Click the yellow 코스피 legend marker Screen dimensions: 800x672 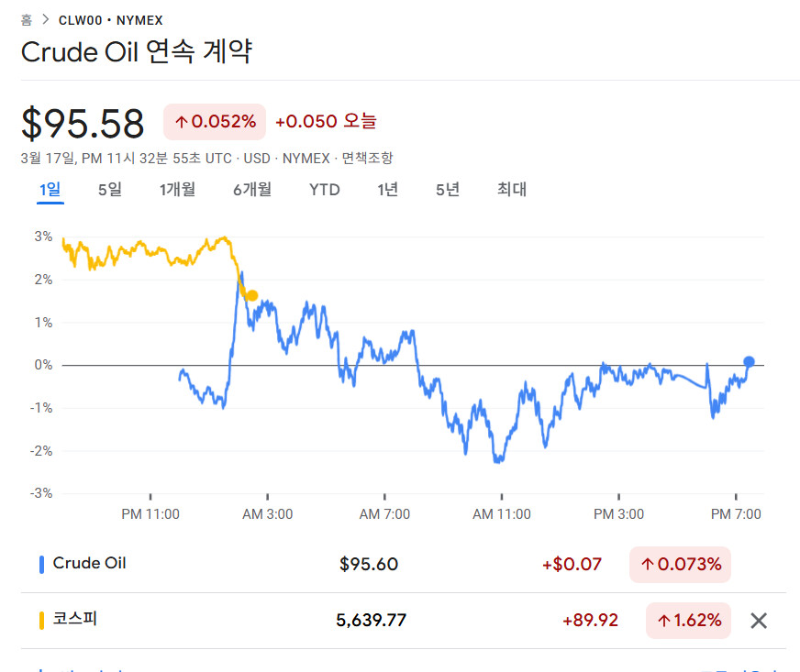click(41, 621)
